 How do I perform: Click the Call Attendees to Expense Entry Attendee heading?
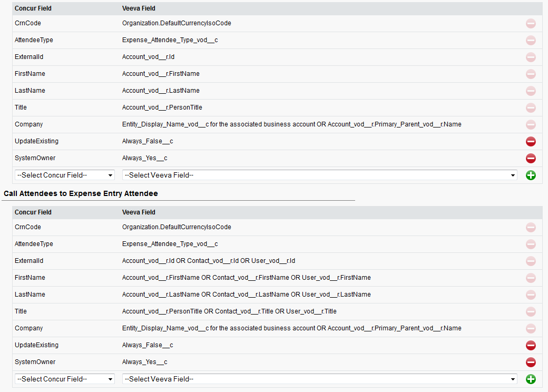tap(81, 193)
